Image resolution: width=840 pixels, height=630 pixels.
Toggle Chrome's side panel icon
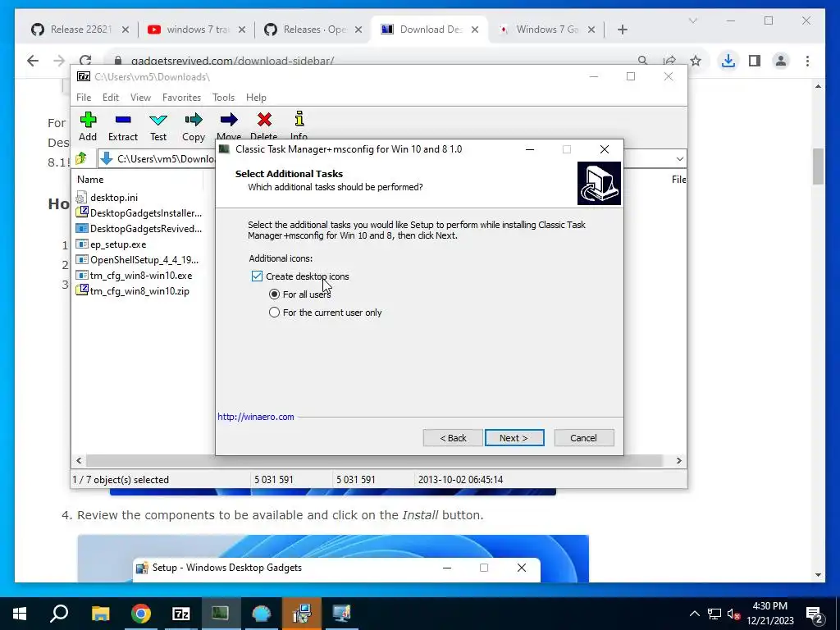pyautogui.click(x=755, y=61)
